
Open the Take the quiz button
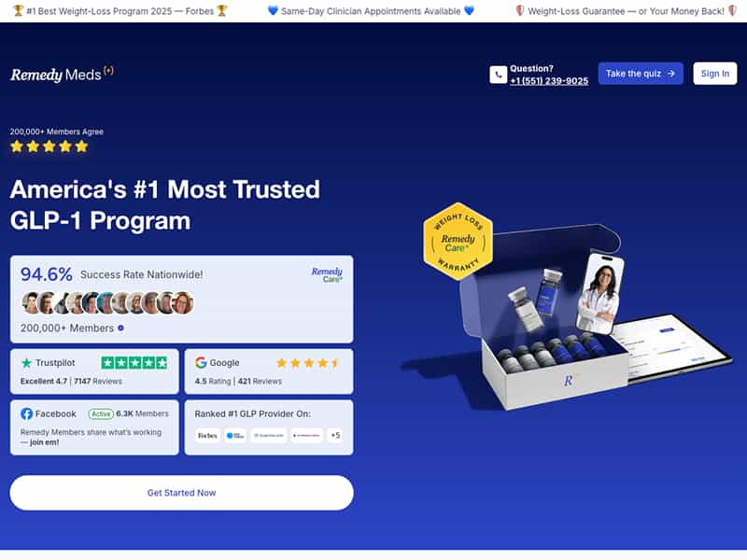coord(641,74)
